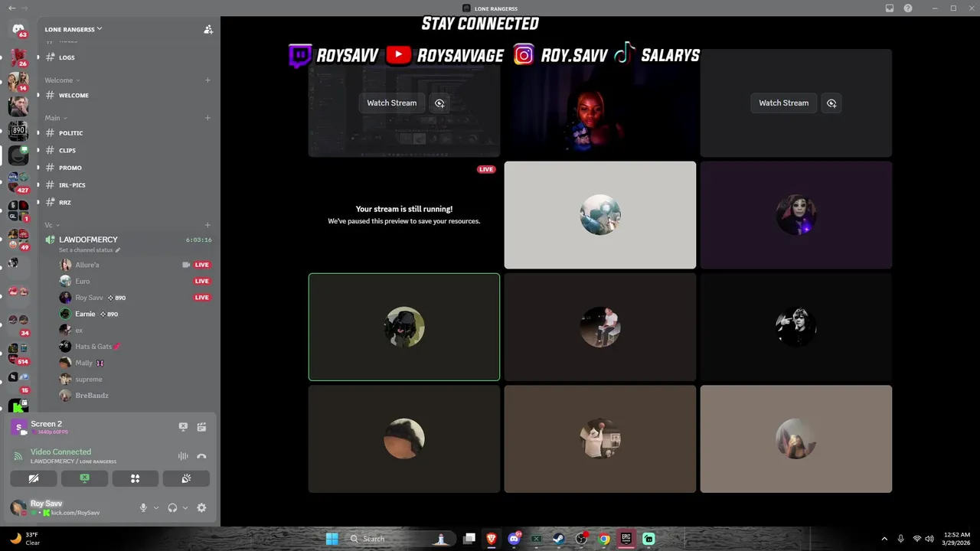Image resolution: width=980 pixels, height=551 pixels.
Task: Click the right-hand Watch Stream button
Action: click(784, 103)
